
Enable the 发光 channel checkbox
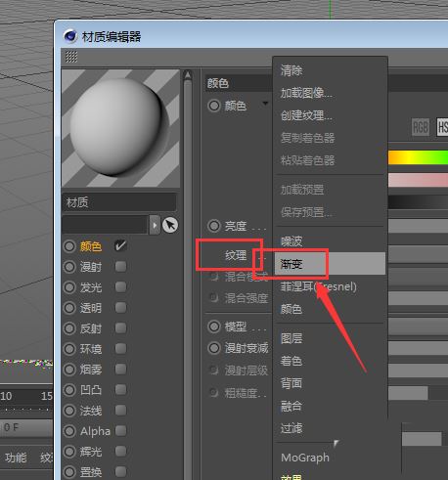pos(120,287)
